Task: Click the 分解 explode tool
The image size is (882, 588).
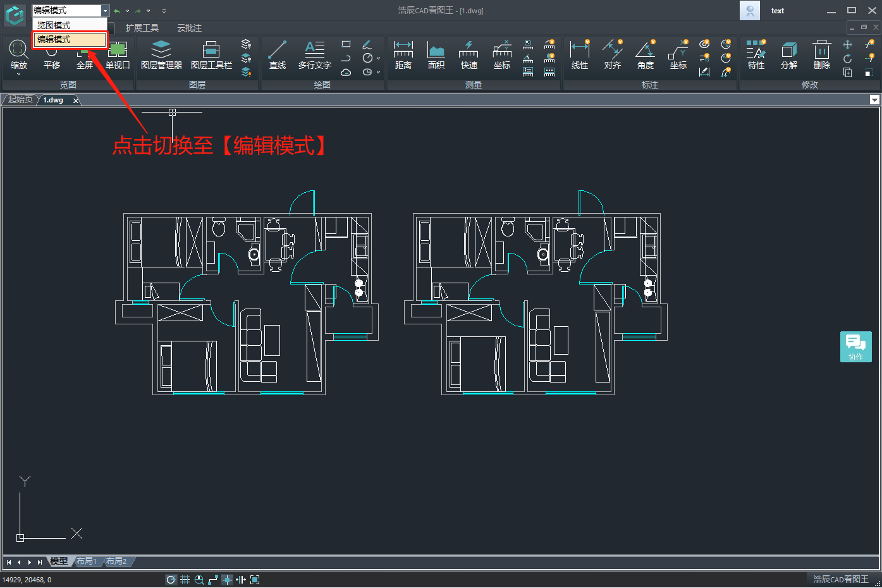Action: click(x=788, y=55)
